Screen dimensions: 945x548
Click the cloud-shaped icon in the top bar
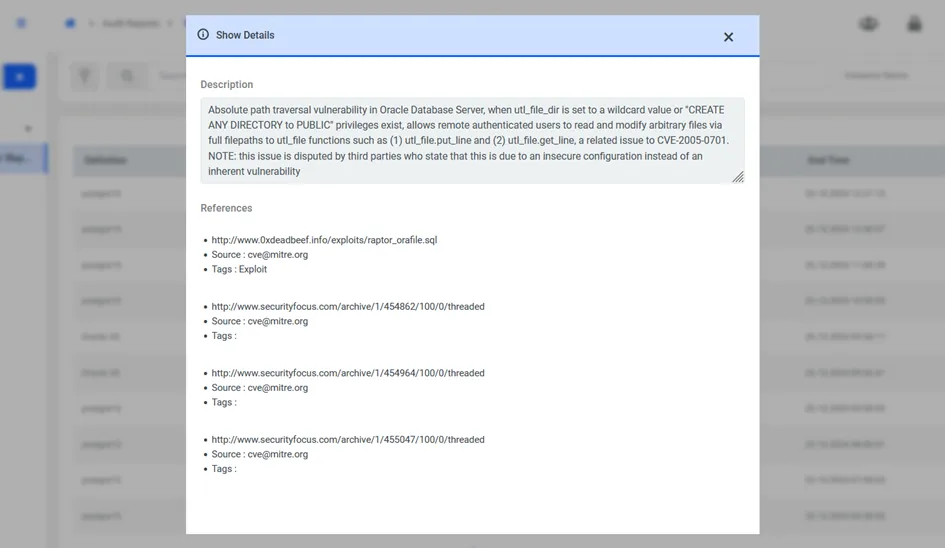coord(868,23)
